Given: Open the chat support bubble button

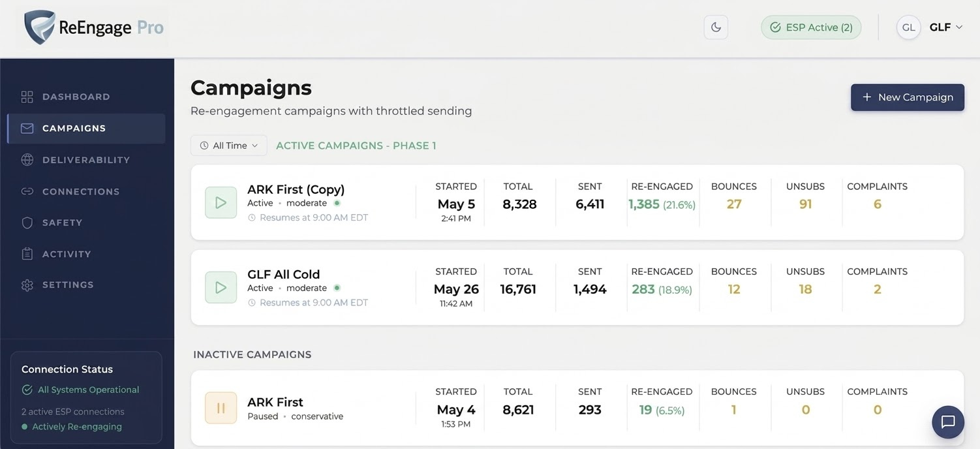Looking at the screenshot, I should pyautogui.click(x=948, y=422).
